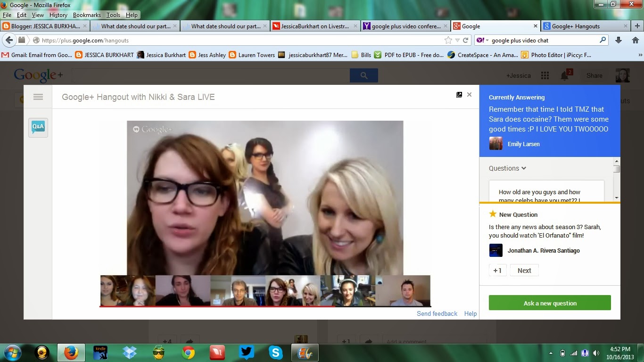Click Ask a new question button
Image resolution: width=644 pixels, height=362 pixels.
550,303
